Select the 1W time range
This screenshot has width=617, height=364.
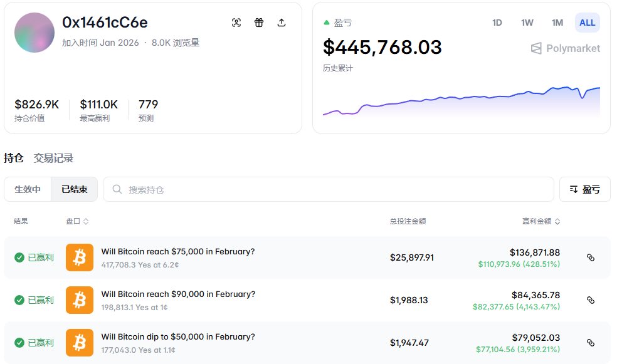(x=527, y=23)
